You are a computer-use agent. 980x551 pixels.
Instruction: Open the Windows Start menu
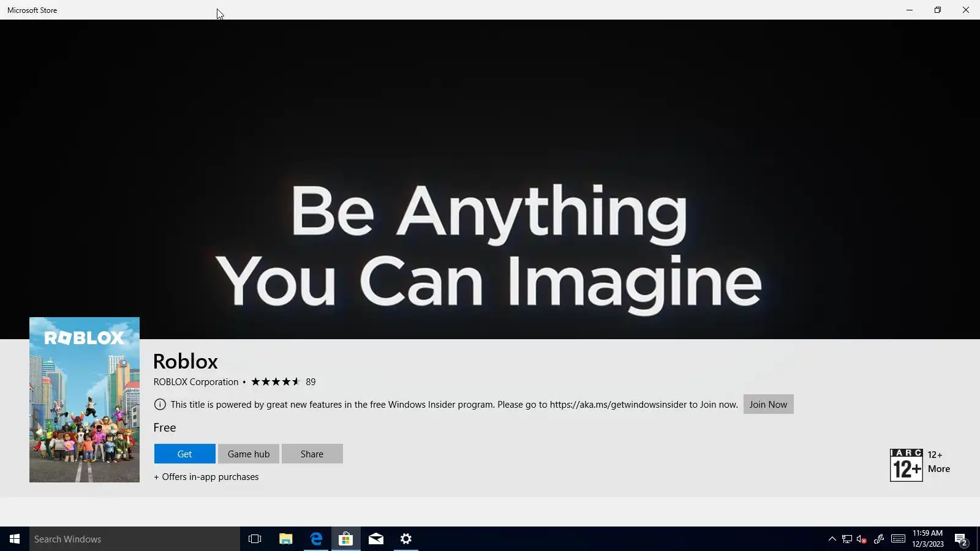pyautogui.click(x=15, y=539)
